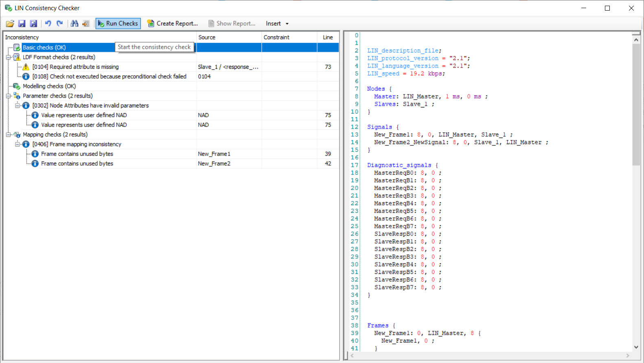This screenshot has width=644, height=363.
Task: Open Find using the binoculars icon
Action: coord(74,24)
